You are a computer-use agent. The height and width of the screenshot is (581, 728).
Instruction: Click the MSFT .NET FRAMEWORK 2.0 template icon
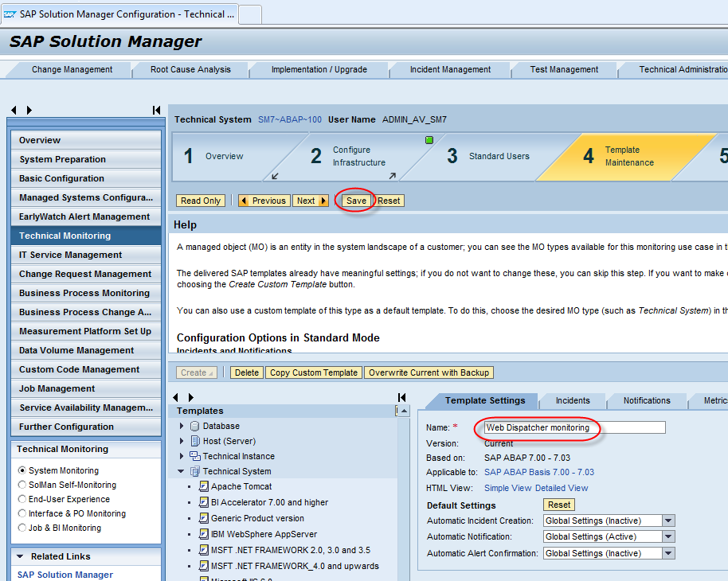coord(203,550)
